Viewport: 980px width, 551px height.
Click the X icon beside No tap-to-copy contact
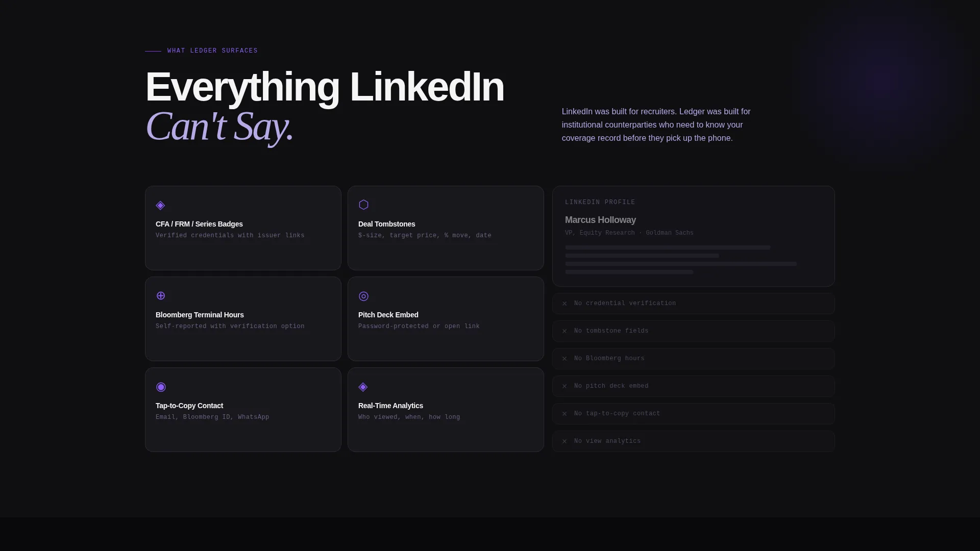[x=565, y=414]
